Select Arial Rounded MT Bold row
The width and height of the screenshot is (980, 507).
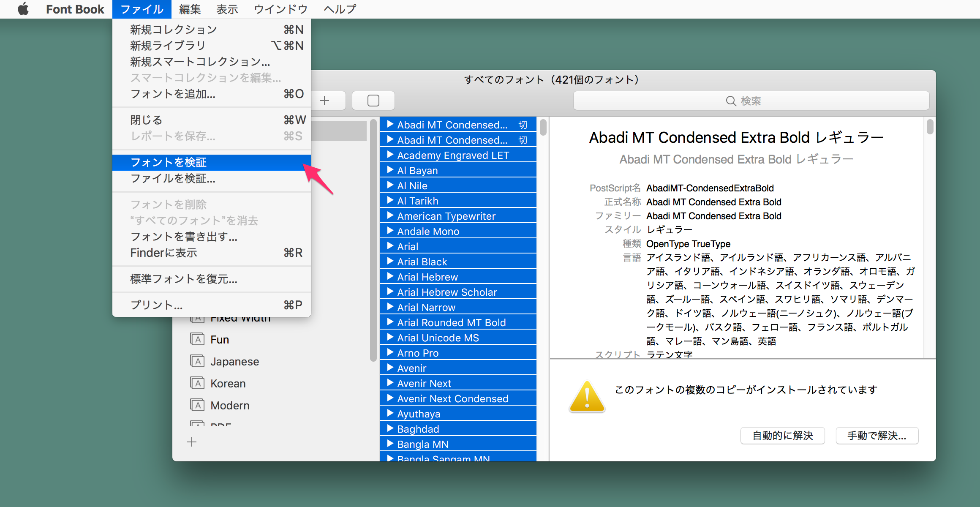458,322
